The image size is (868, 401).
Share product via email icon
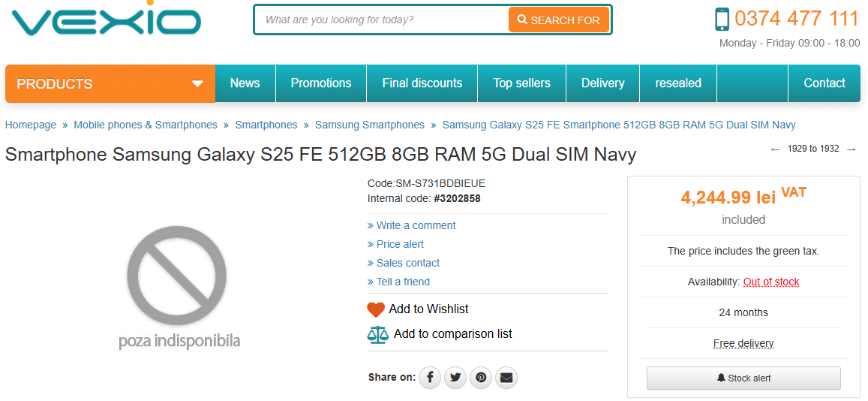[506, 377]
